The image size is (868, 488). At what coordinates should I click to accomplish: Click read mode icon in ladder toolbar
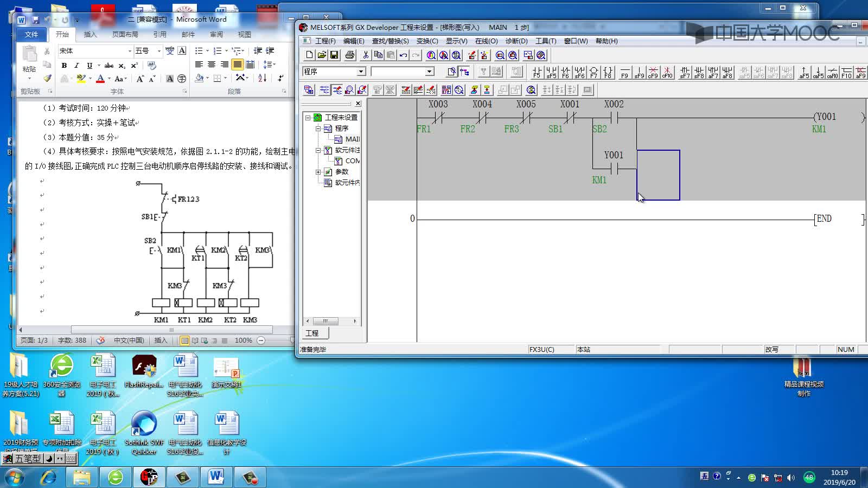point(324,90)
